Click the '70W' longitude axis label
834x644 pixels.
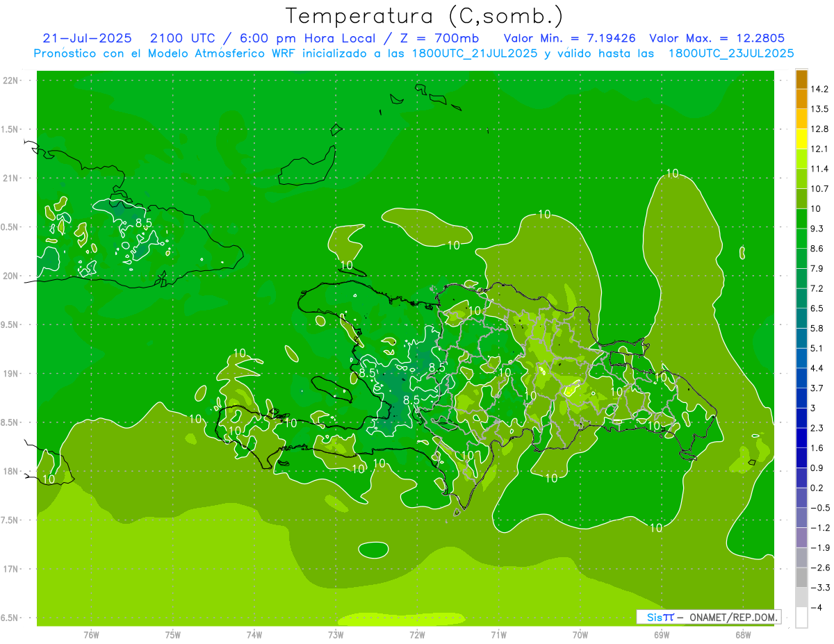click(x=580, y=634)
